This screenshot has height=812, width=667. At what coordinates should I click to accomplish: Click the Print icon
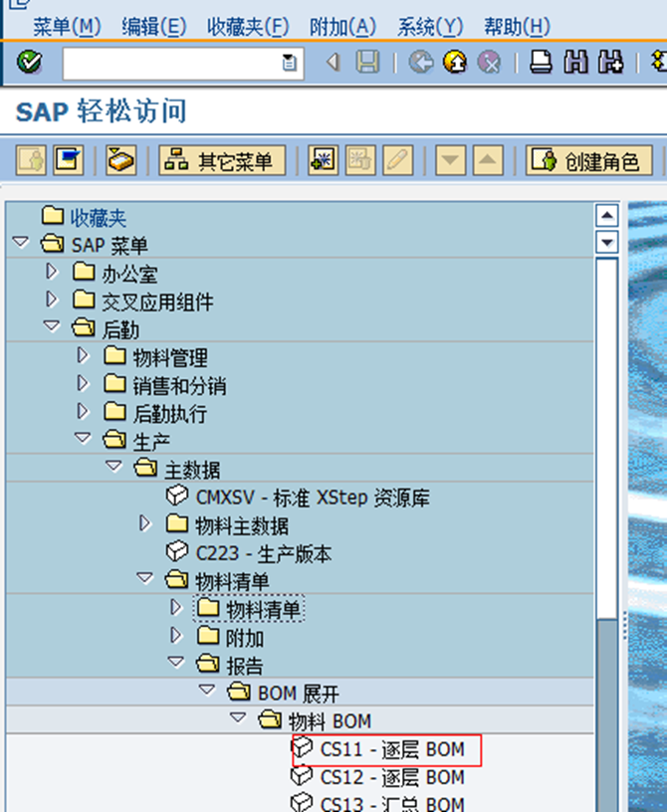click(541, 62)
